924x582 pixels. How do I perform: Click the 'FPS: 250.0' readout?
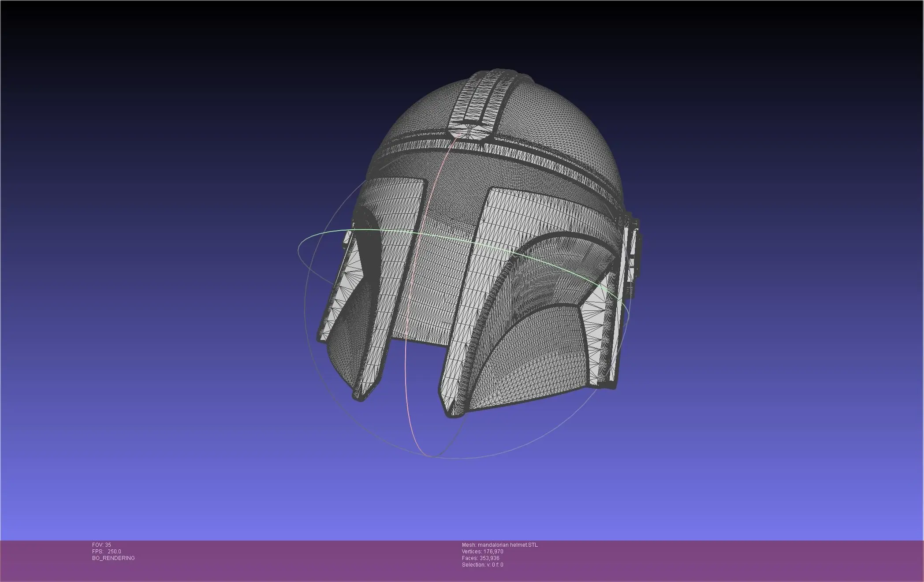(106, 552)
